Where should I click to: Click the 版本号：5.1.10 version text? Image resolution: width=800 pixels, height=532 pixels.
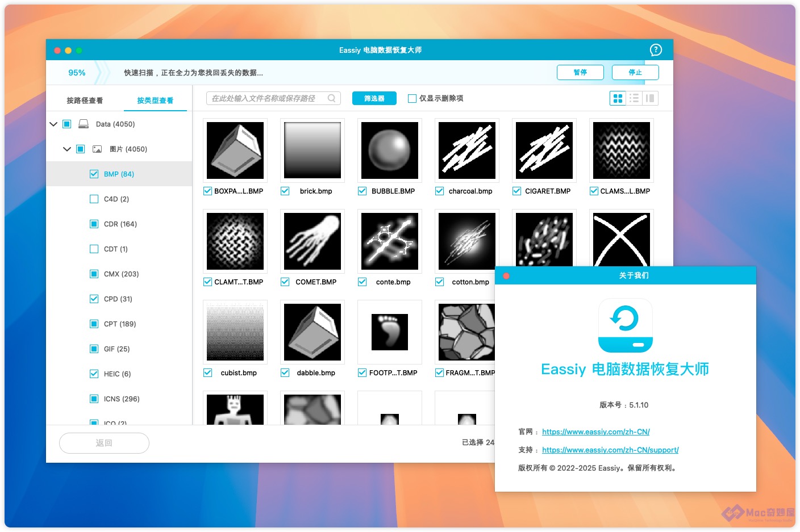coord(624,405)
